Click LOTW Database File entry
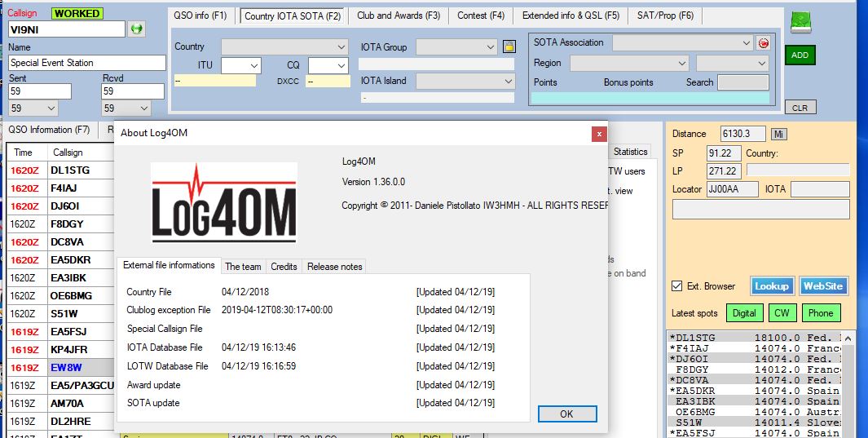 point(168,366)
